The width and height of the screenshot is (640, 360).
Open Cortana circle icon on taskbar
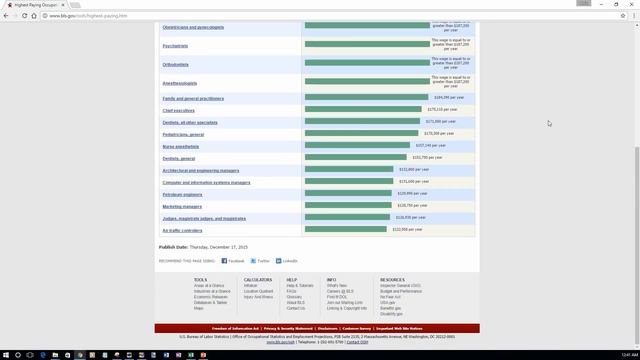[x=18, y=355]
